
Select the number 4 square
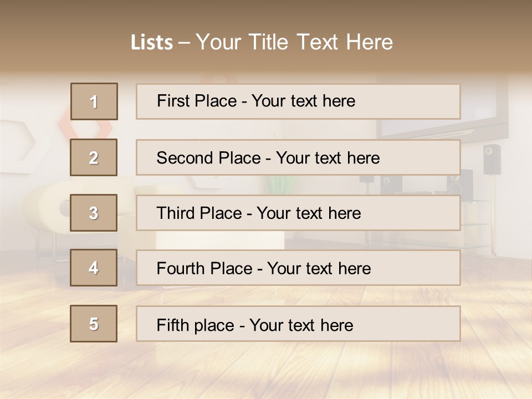[x=94, y=268]
